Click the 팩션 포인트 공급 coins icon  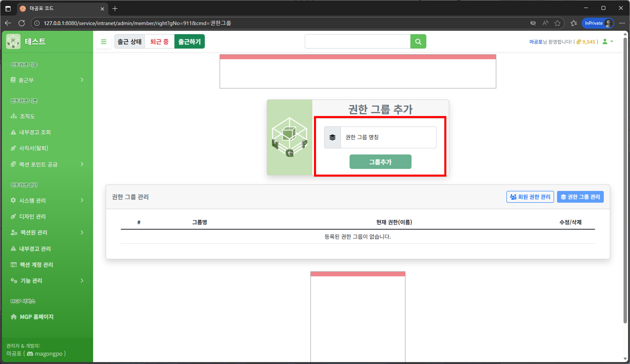click(13, 164)
